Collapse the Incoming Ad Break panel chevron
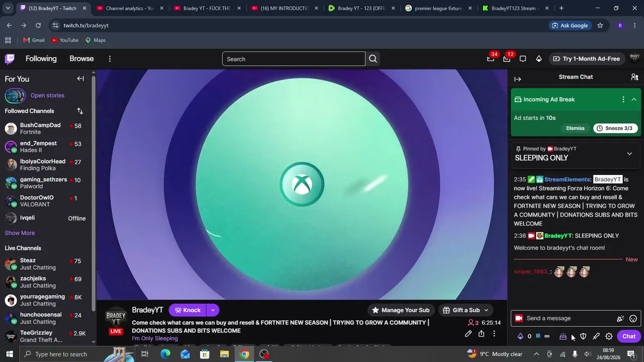Image resolution: width=644 pixels, height=362 pixels. [634, 100]
